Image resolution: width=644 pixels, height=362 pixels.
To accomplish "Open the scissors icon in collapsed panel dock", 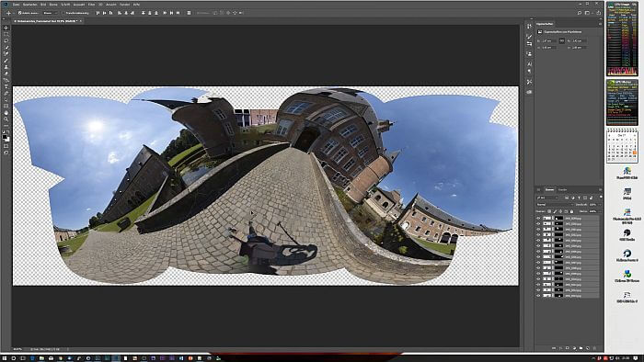I will pos(529,82).
